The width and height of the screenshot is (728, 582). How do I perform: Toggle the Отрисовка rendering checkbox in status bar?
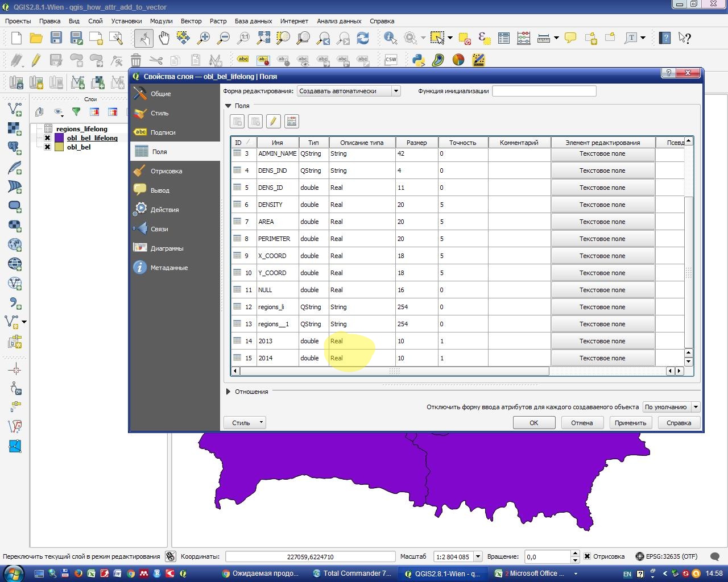[587, 556]
